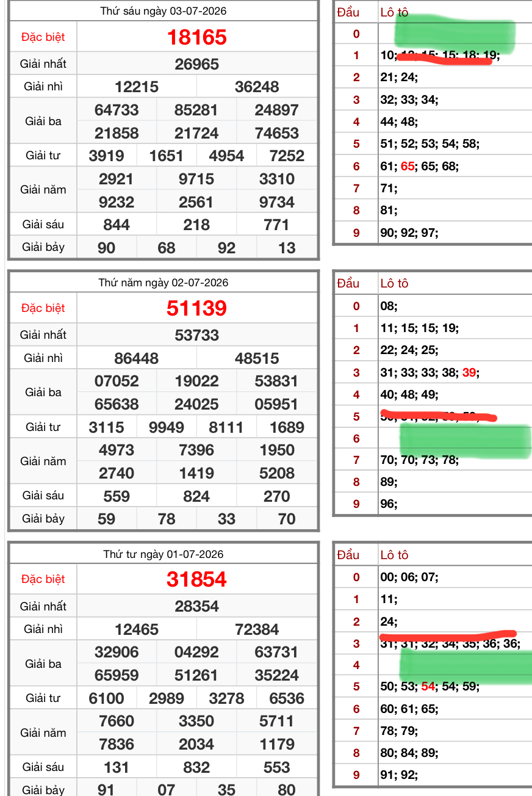532x796 pixels.
Task: Click the Giải tư number 3115
Action: (x=106, y=427)
